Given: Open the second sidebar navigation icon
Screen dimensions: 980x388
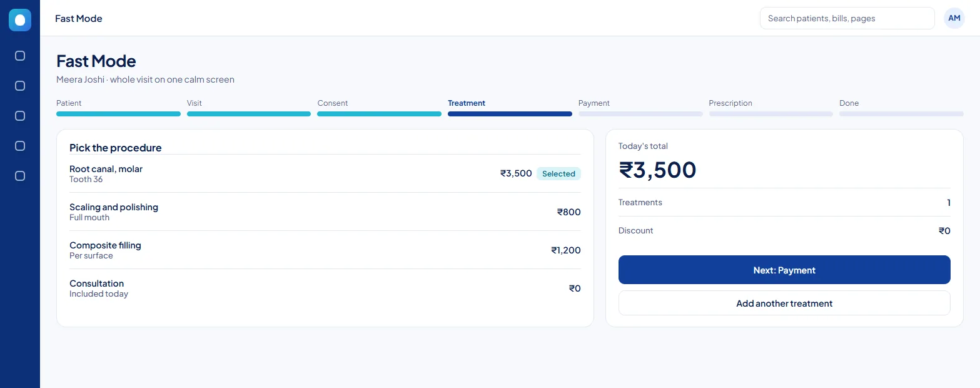Looking at the screenshot, I should [x=20, y=86].
